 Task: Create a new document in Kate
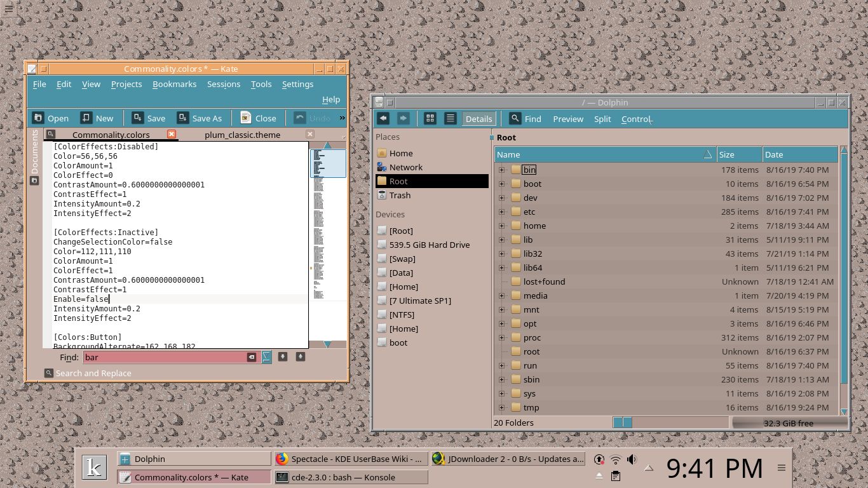97,118
